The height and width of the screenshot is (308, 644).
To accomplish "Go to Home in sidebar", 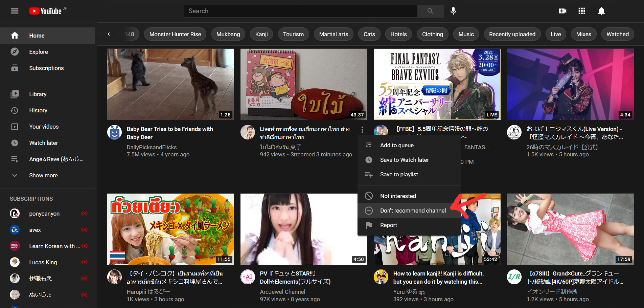I will 47,36.
